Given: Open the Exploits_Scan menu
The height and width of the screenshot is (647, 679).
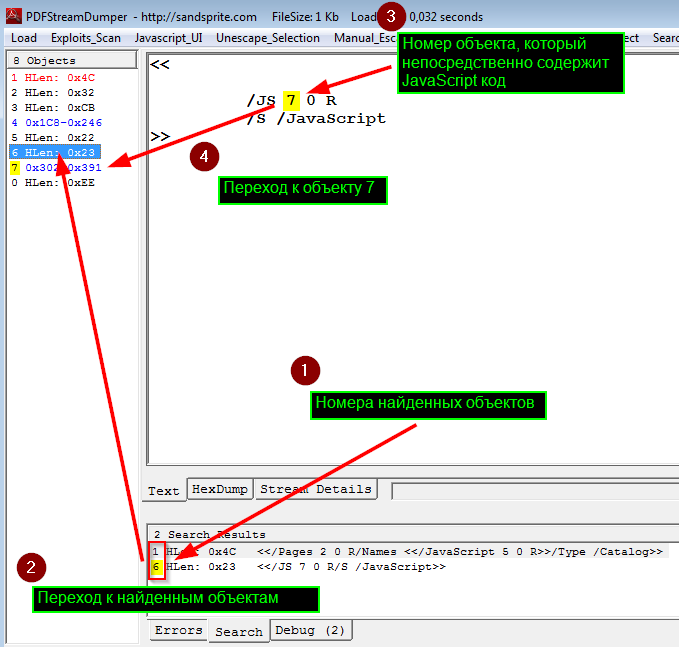Looking at the screenshot, I should pyautogui.click(x=86, y=38).
